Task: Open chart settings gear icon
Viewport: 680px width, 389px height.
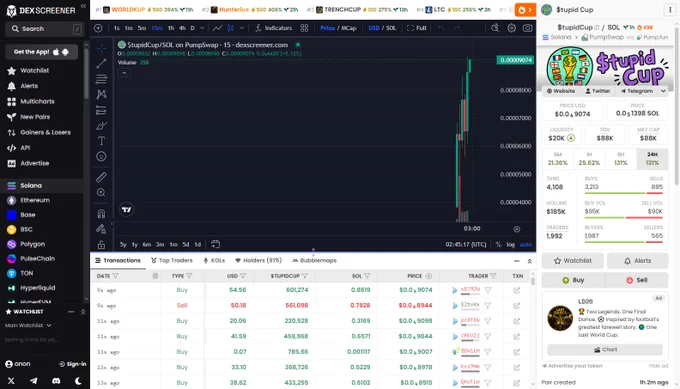Action: pos(512,28)
